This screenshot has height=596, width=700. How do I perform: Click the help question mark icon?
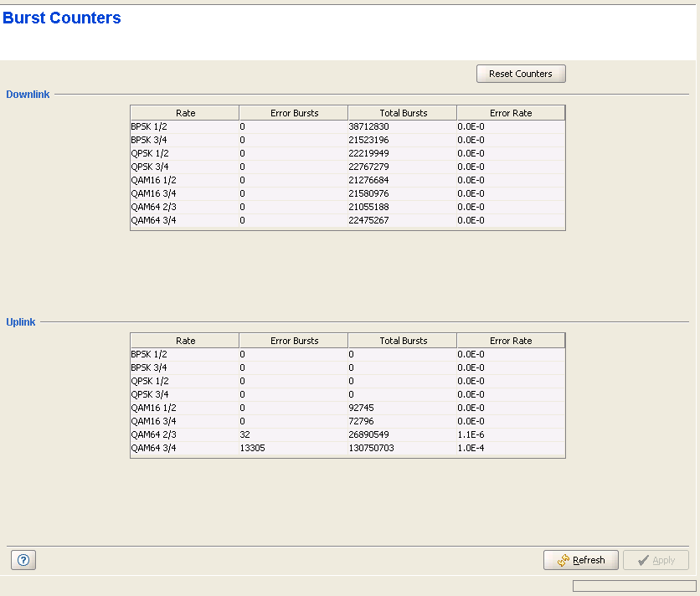click(x=23, y=561)
